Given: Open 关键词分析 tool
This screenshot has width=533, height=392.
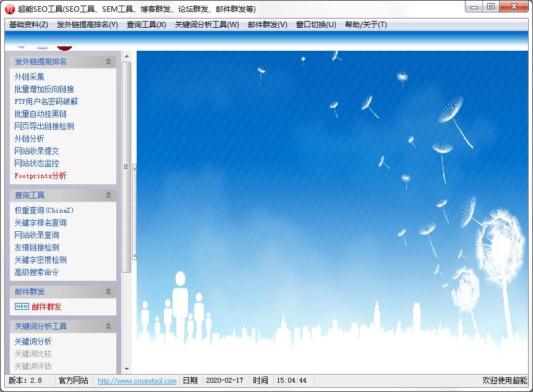Looking at the screenshot, I should (33, 341).
